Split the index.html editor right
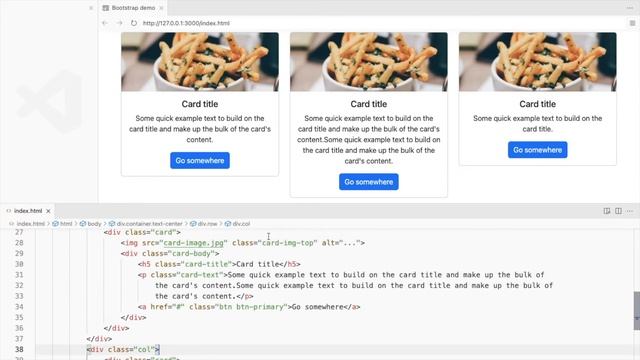The height and width of the screenshot is (360, 640). (x=618, y=211)
